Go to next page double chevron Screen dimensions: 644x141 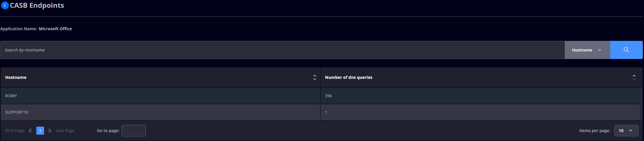[50, 131]
